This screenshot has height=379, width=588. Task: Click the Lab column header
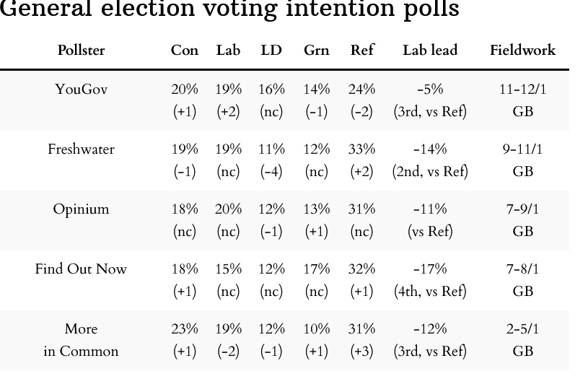(x=228, y=51)
